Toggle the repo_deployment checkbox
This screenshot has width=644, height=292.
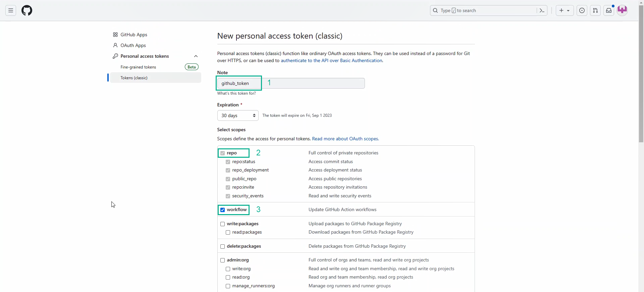tap(228, 170)
